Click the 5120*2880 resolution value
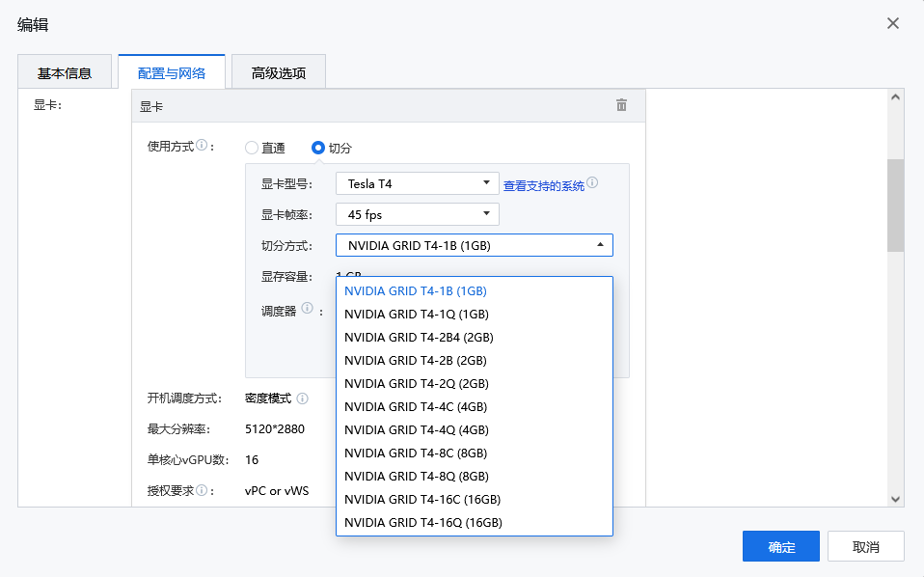The image size is (924, 577). point(275,429)
